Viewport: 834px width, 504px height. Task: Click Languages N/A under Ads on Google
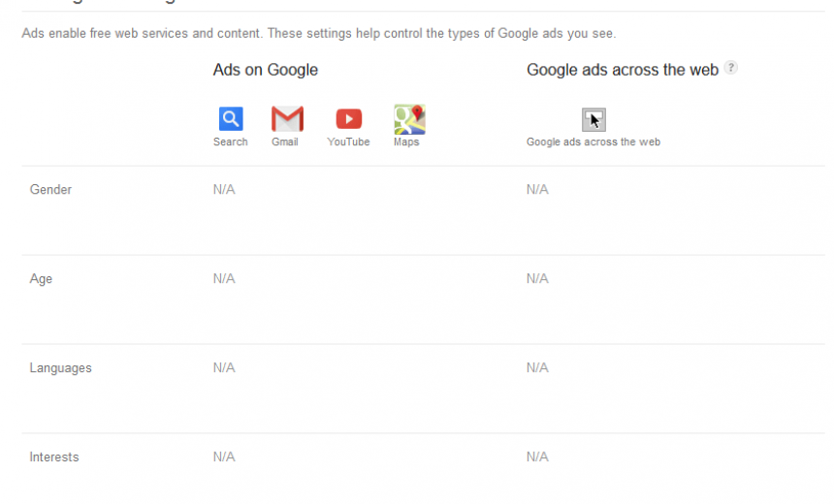[224, 368]
